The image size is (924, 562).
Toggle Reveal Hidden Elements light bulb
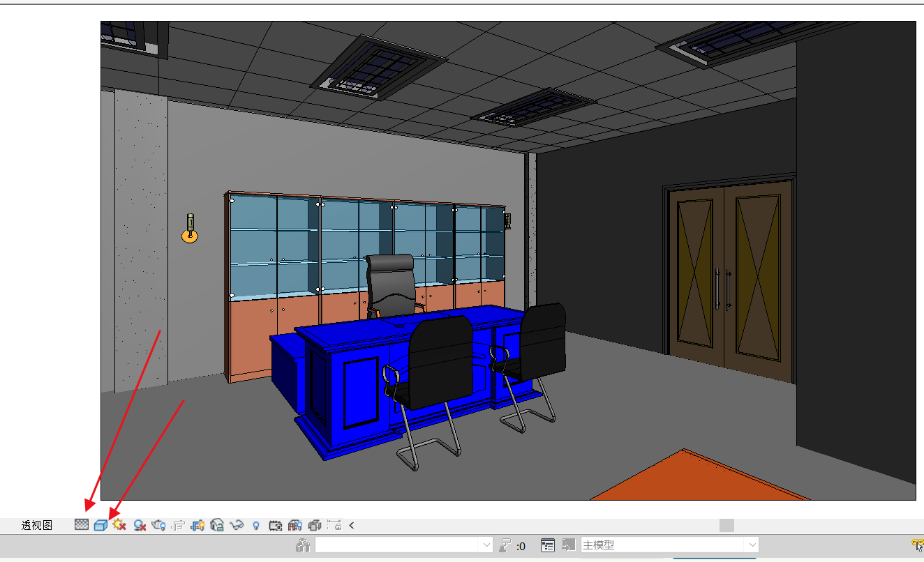(x=256, y=525)
